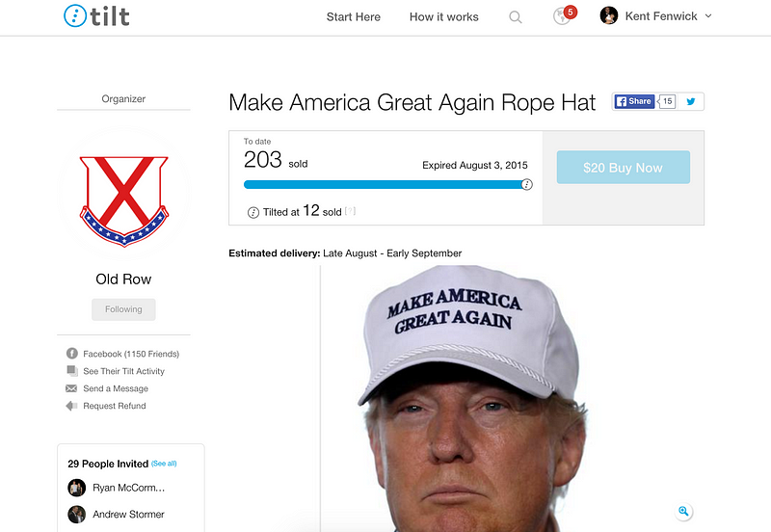This screenshot has width=771, height=532.
Task: Click the $20 Buy Now button
Action: coord(623,167)
